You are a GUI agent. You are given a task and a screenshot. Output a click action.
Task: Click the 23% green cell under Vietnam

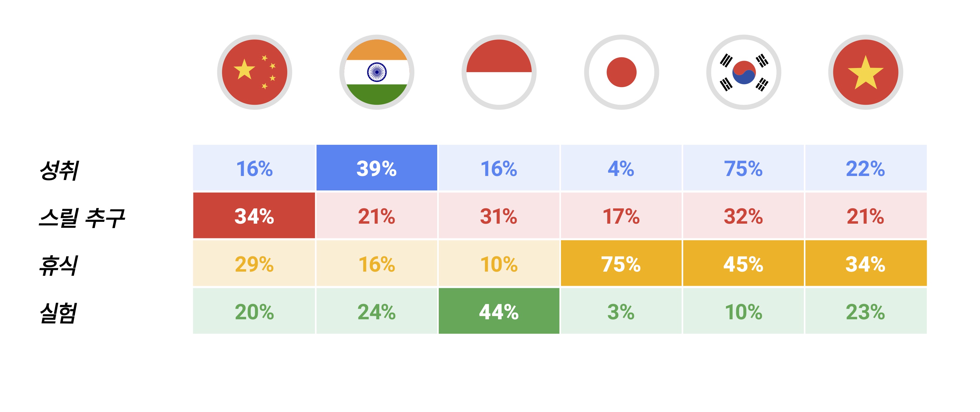coord(866,311)
